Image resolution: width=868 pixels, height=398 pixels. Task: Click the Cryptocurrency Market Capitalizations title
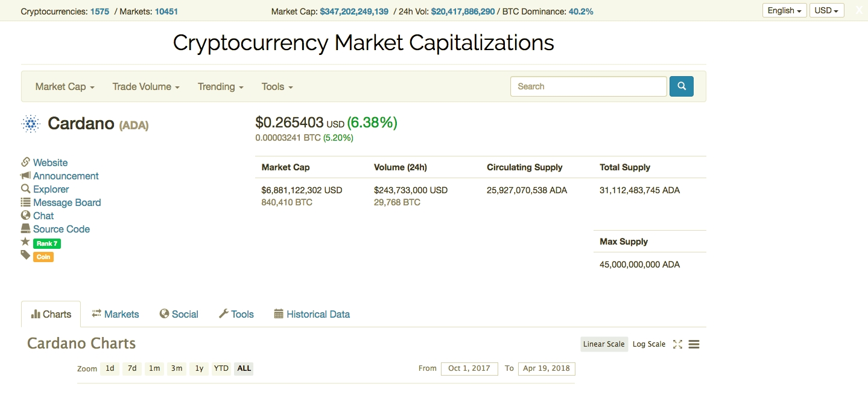pos(363,43)
